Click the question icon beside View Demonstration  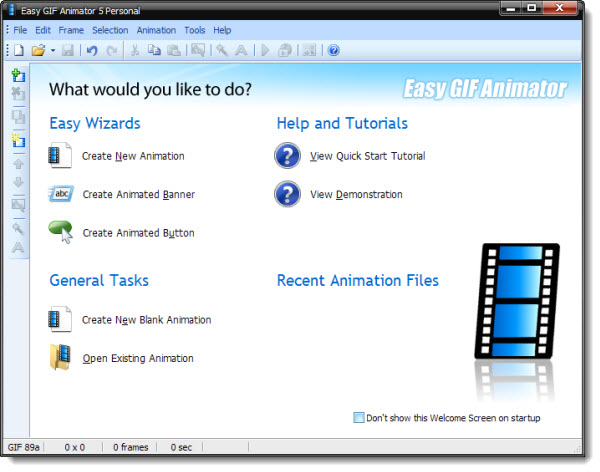point(287,194)
